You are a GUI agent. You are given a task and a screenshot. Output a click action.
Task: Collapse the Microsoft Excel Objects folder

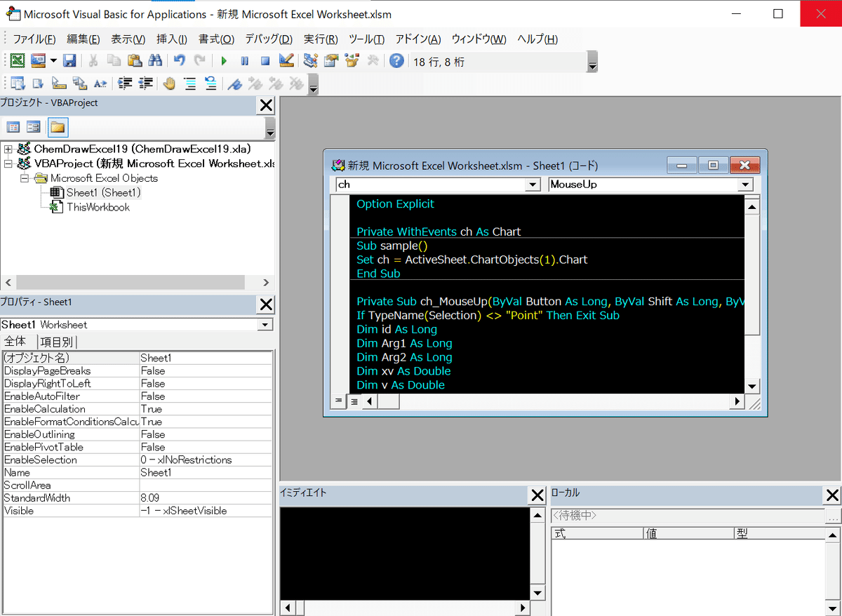pos(25,178)
